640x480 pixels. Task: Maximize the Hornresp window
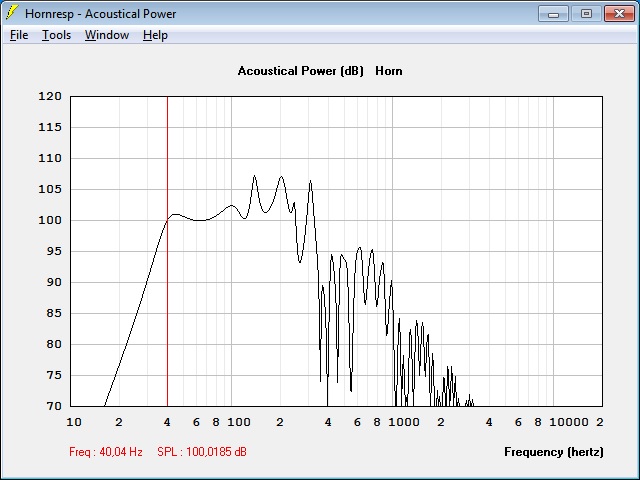pos(586,14)
